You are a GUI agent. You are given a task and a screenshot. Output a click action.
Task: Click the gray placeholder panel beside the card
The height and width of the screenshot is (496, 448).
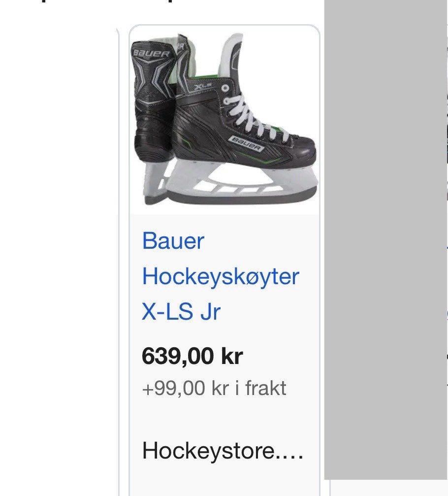pyautogui.click(x=385, y=239)
